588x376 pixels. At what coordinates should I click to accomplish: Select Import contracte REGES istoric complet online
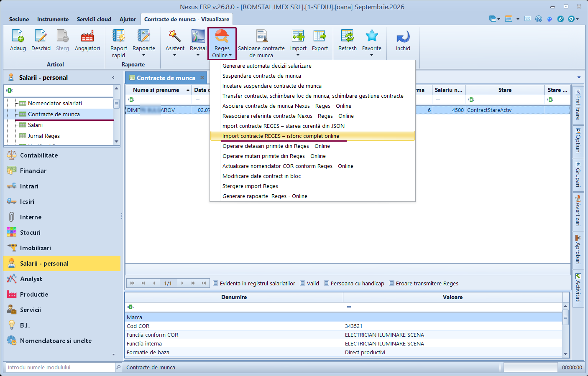[312, 136]
